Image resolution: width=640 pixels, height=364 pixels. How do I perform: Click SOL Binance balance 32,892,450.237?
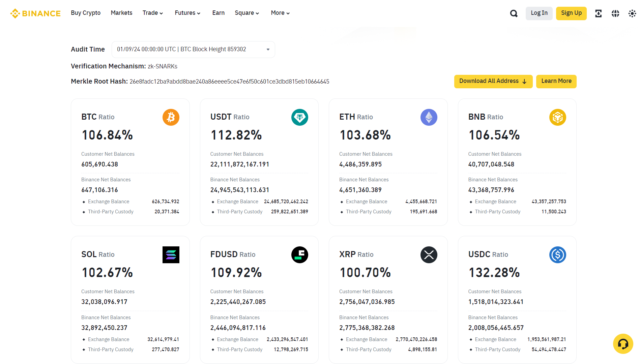coord(105,328)
